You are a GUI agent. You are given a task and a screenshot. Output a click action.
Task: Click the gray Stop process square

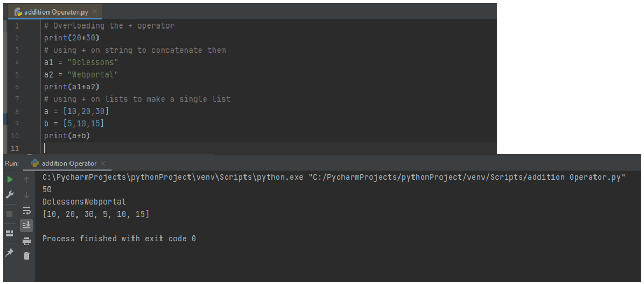[x=10, y=214]
